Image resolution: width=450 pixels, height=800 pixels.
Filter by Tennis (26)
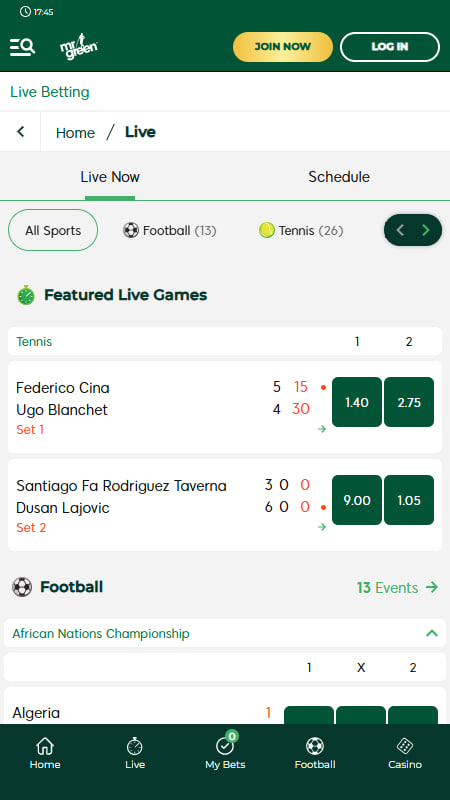tap(301, 231)
